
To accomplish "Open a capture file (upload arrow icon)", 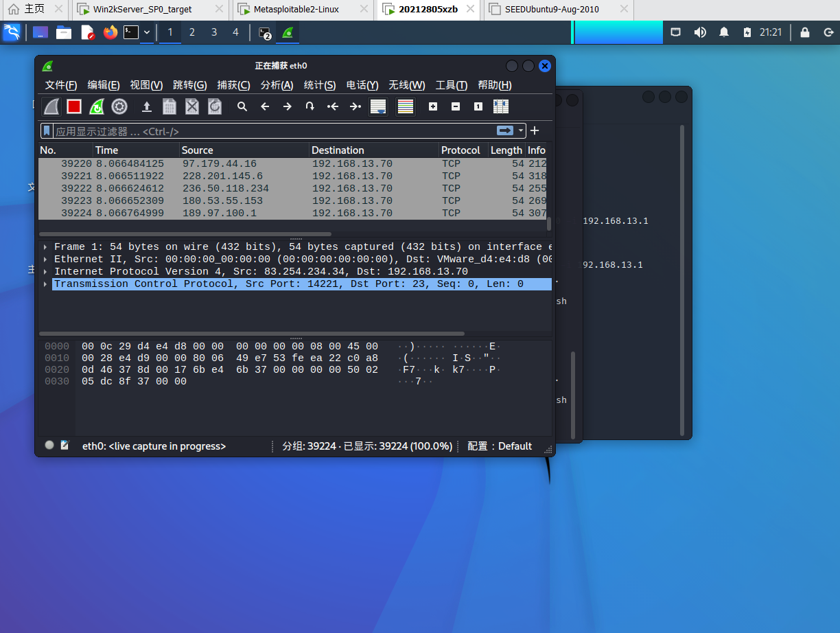I will [147, 106].
